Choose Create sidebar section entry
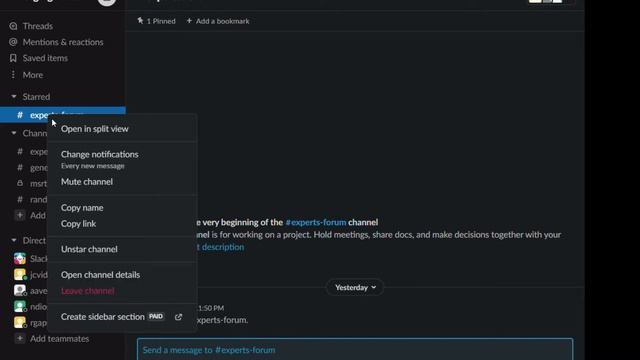Image resolution: width=640 pixels, height=360 pixels. [x=122, y=316]
